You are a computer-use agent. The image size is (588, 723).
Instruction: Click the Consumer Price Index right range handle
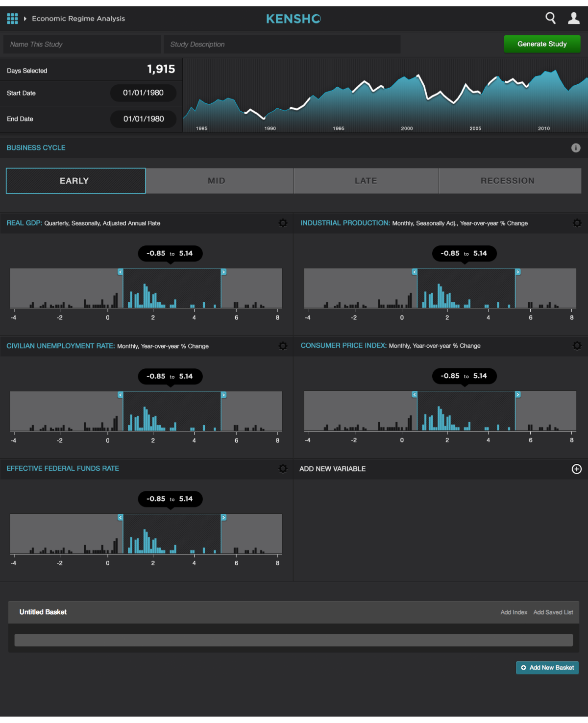[x=518, y=394]
